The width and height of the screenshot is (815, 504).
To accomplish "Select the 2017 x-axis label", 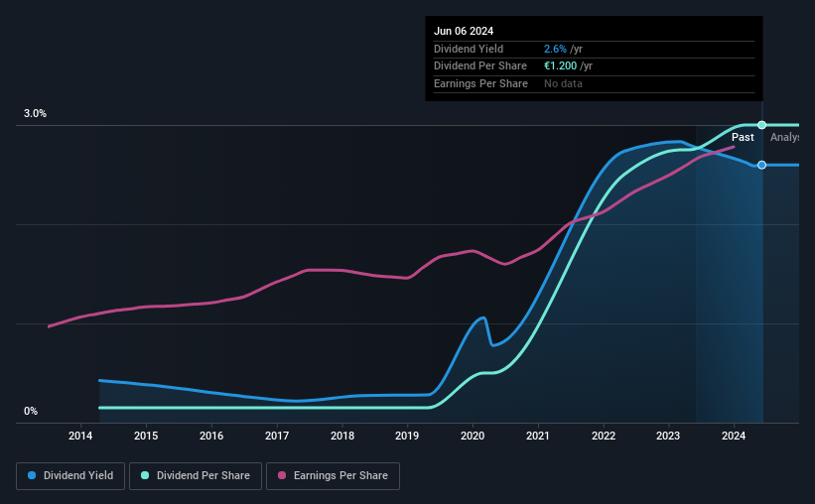I will [x=277, y=436].
